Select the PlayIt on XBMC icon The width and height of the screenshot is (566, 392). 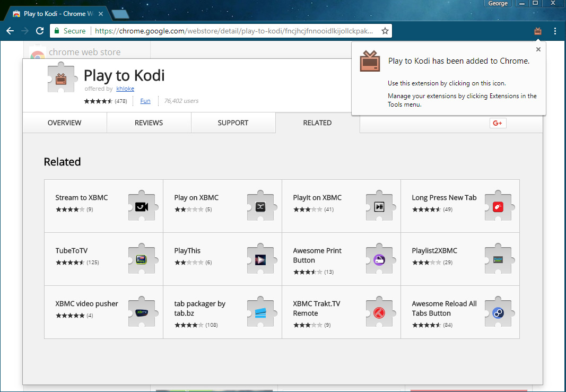tap(379, 205)
